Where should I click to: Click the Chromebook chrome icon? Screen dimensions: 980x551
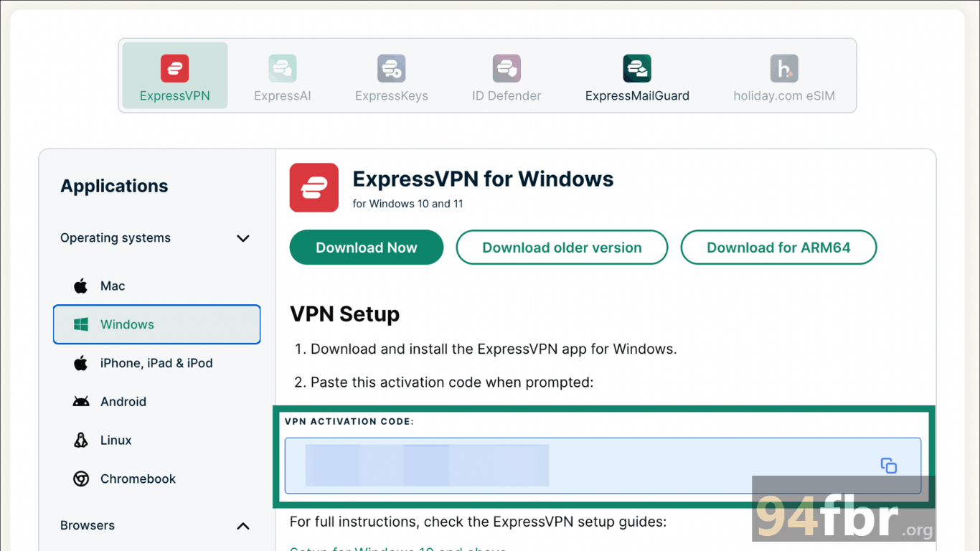pyautogui.click(x=81, y=479)
